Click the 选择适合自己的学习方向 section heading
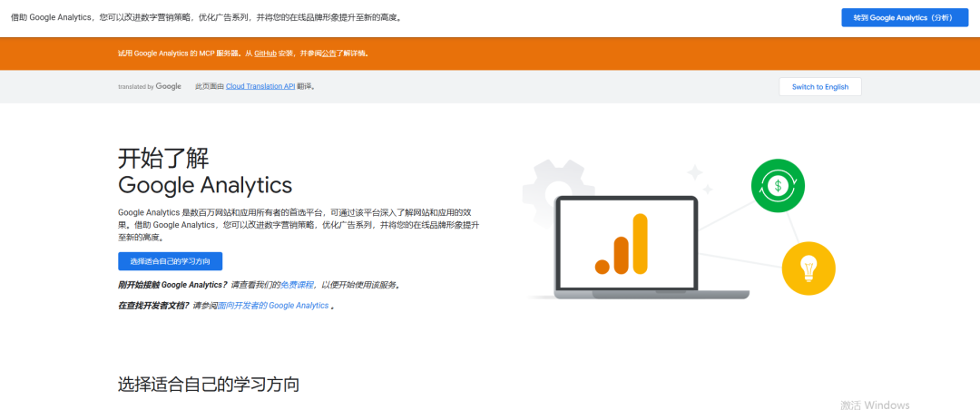 [209, 384]
